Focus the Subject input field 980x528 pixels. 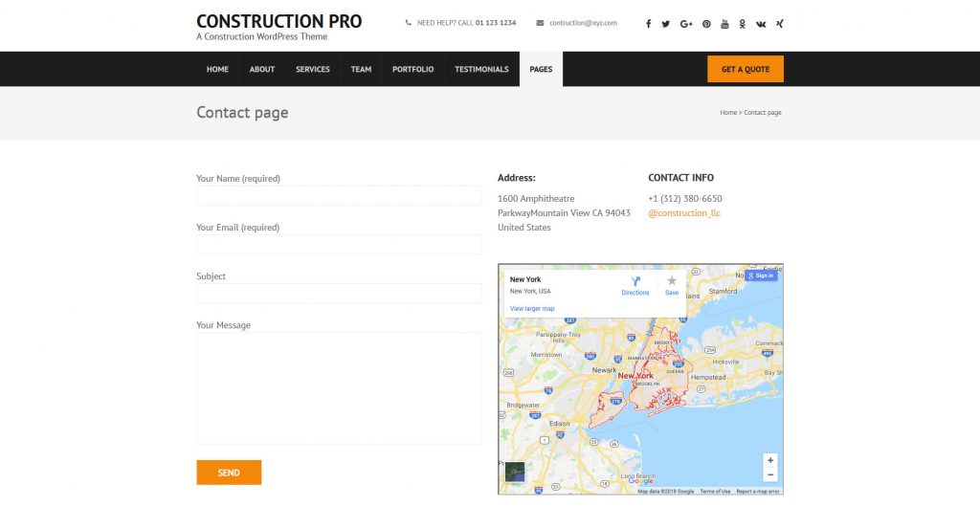tap(340, 293)
